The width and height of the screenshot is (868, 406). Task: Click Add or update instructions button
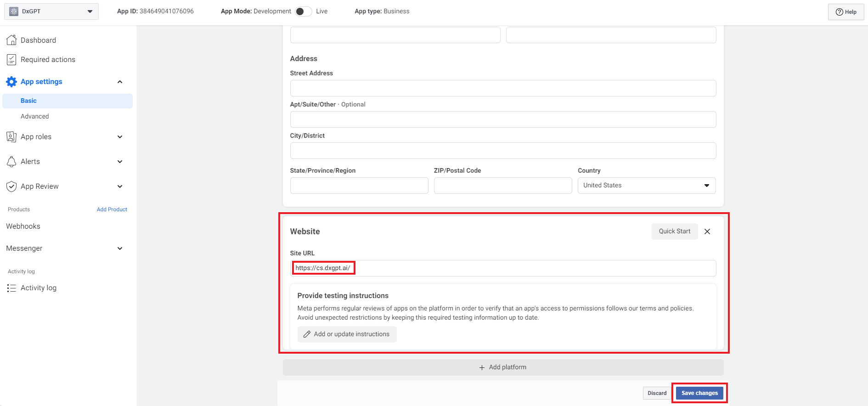click(x=347, y=334)
